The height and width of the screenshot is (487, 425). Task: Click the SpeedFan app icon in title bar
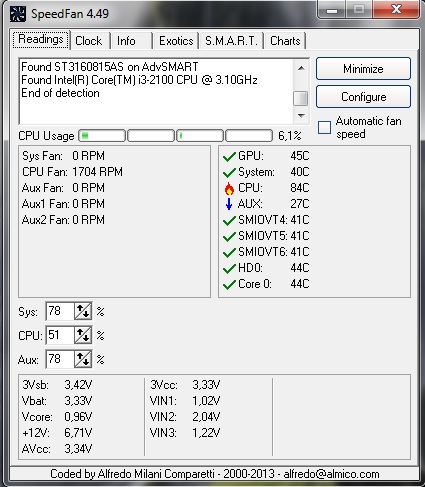point(18,14)
